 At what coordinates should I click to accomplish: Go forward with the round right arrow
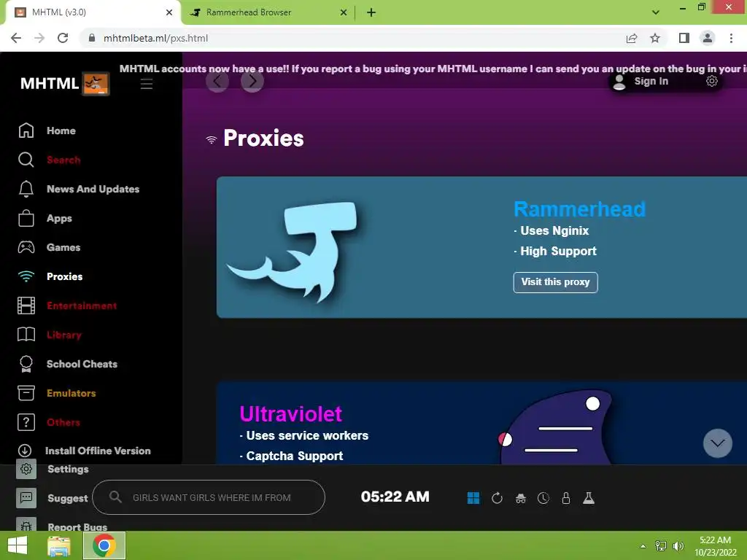point(252,82)
